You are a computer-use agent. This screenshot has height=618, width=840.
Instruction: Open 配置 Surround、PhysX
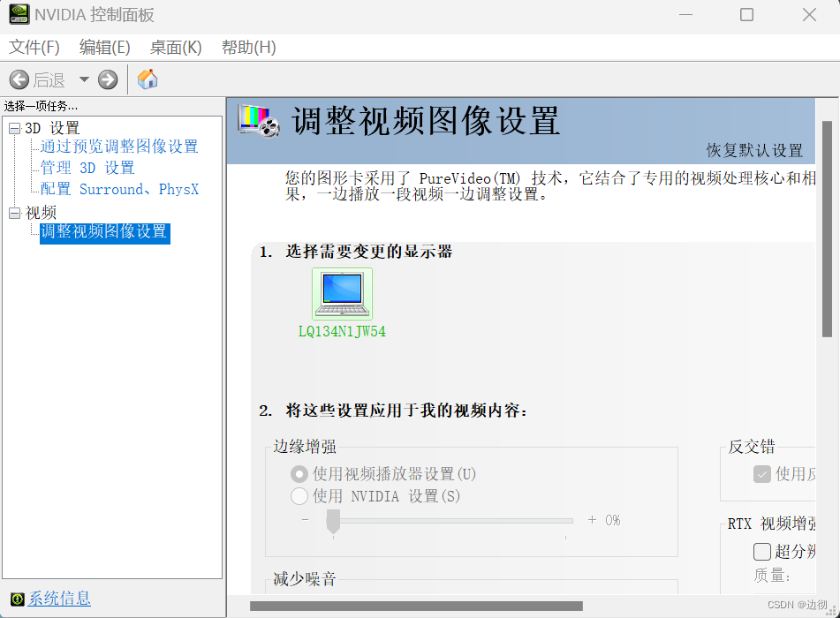point(119,189)
